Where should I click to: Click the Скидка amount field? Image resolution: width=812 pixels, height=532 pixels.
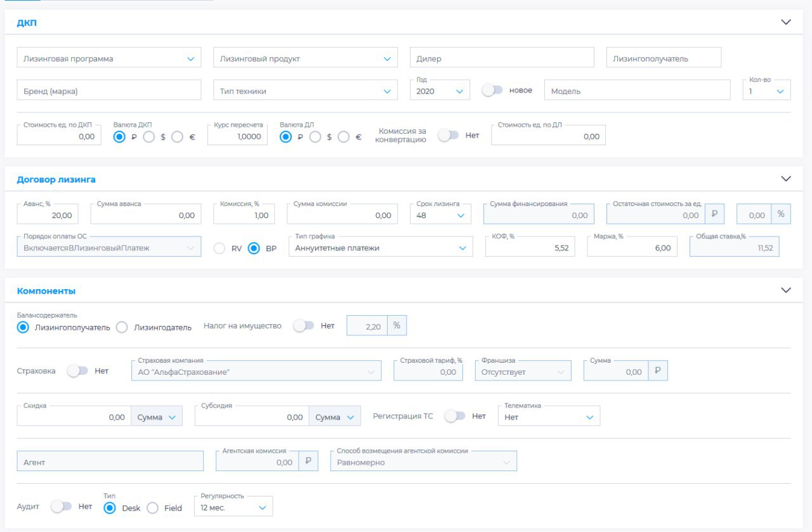[74, 417]
